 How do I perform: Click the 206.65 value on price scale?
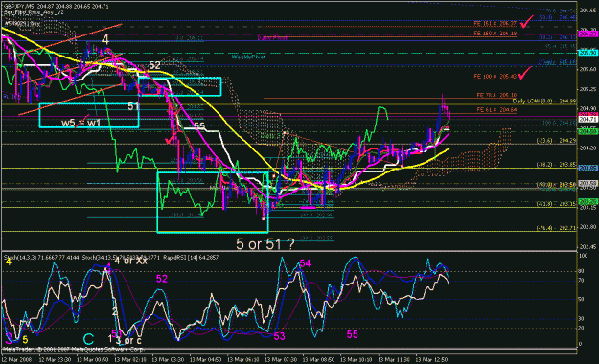point(587,11)
